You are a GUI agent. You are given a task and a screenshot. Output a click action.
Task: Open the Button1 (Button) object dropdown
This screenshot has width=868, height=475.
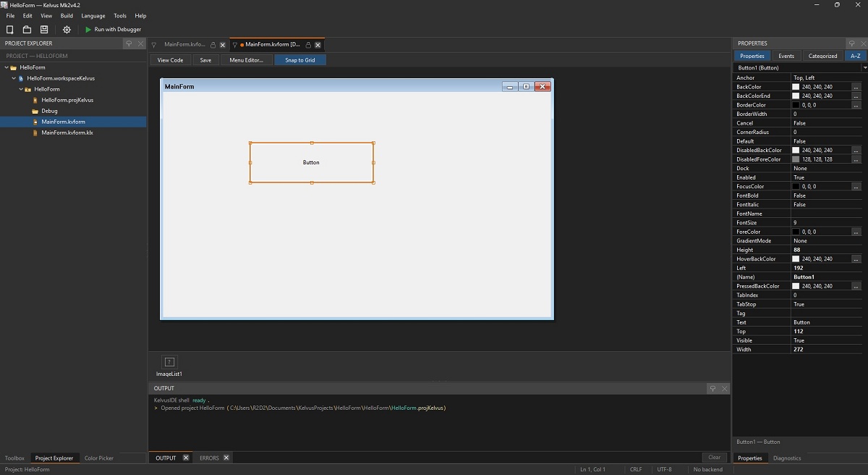click(865, 67)
